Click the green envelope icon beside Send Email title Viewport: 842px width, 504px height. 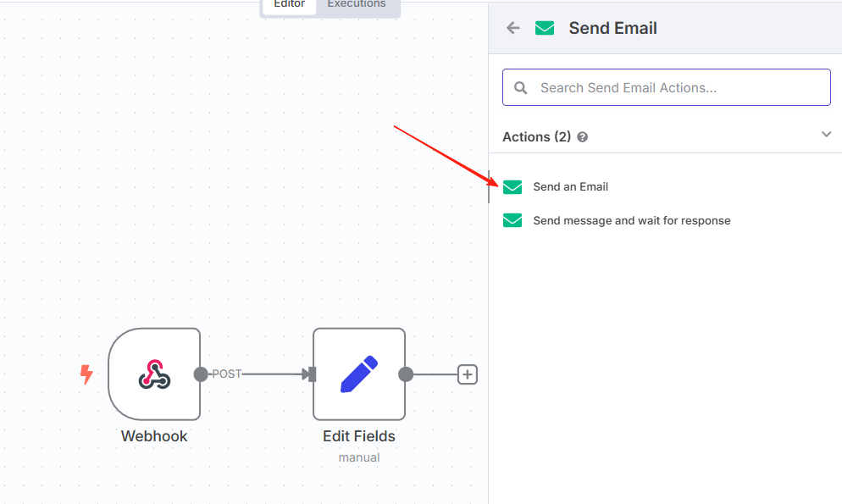click(x=545, y=28)
